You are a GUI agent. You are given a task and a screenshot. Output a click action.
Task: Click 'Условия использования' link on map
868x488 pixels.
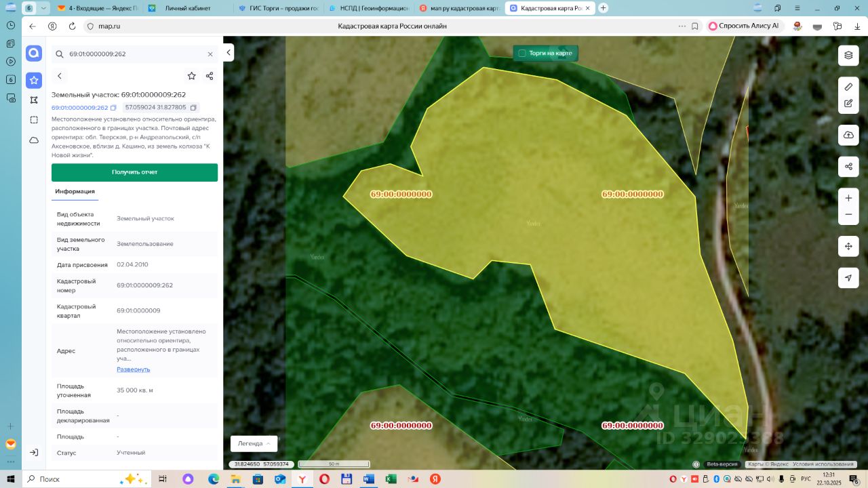823,464
